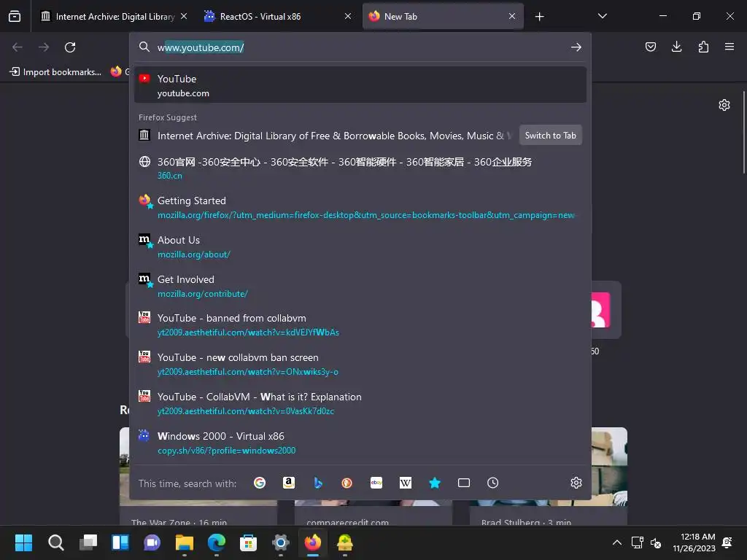Open 'banned from collabvm' suggestion
The image size is (747, 560).
click(x=360, y=325)
